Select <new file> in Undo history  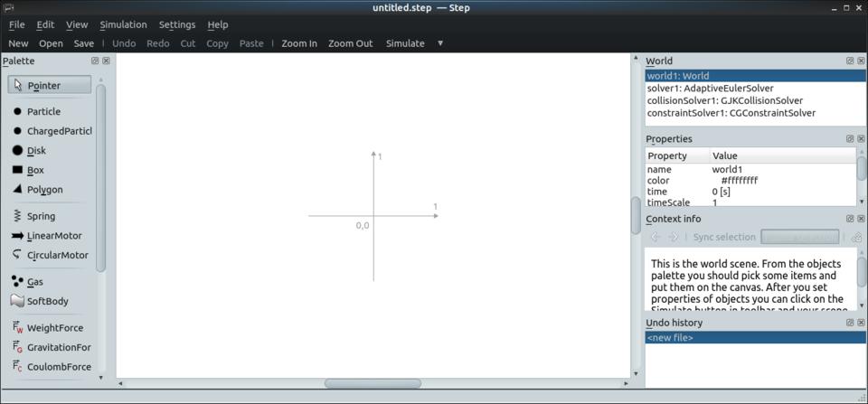click(755, 338)
